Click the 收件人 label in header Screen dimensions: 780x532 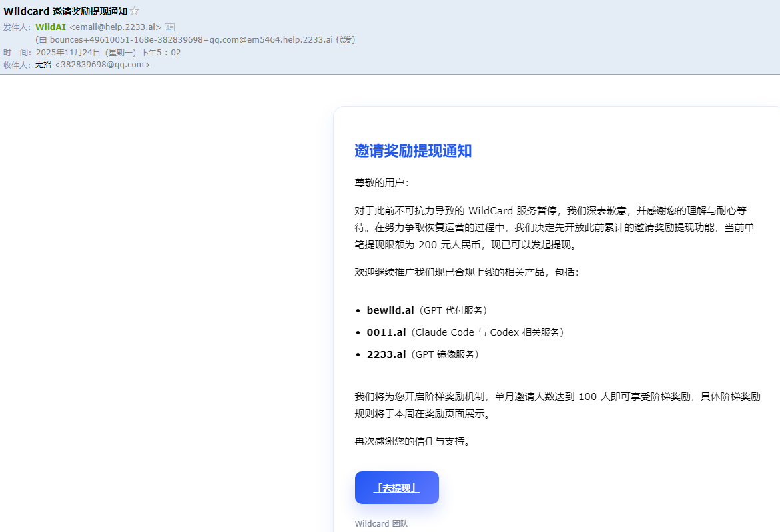pyautogui.click(x=16, y=65)
